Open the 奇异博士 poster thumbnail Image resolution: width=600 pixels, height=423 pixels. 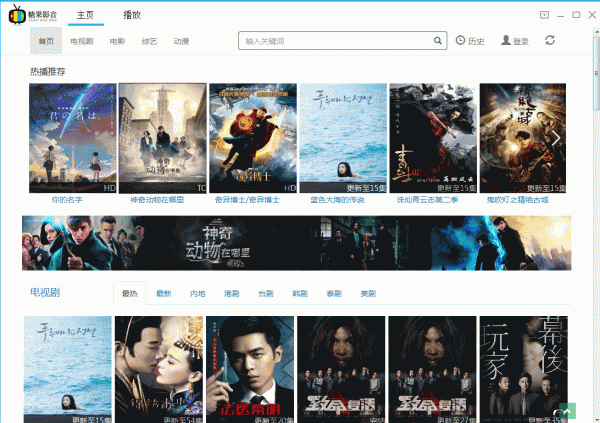coord(253,138)
